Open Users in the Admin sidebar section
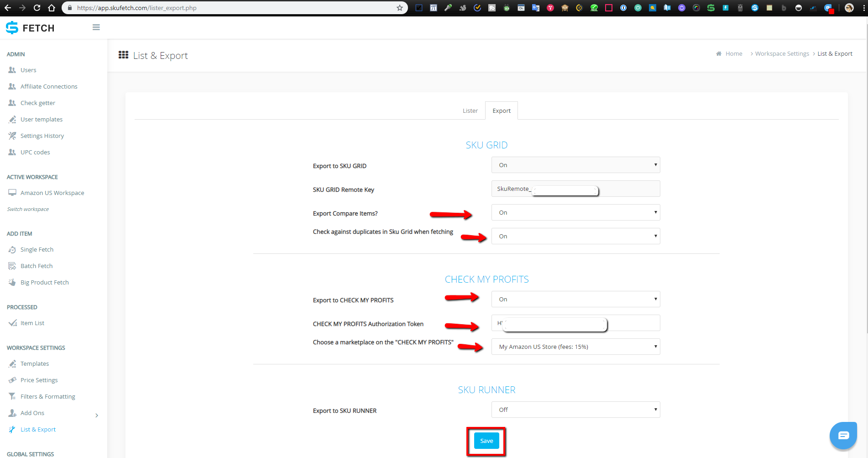 28,70
